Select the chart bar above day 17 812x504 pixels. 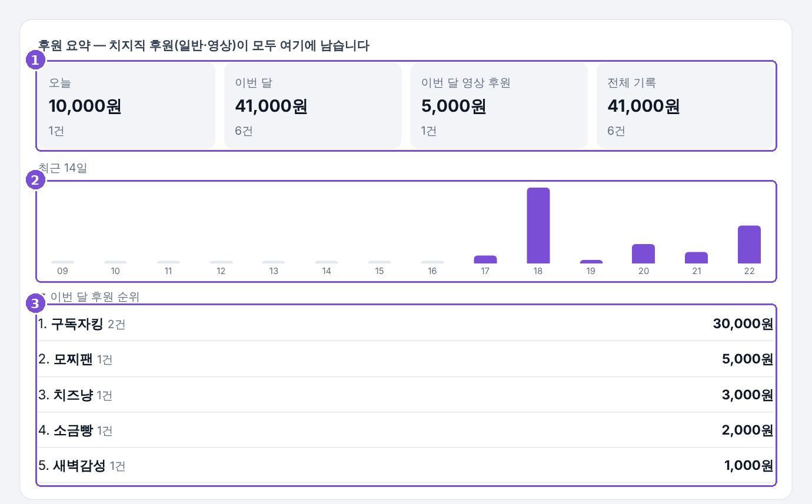point(485,259)
